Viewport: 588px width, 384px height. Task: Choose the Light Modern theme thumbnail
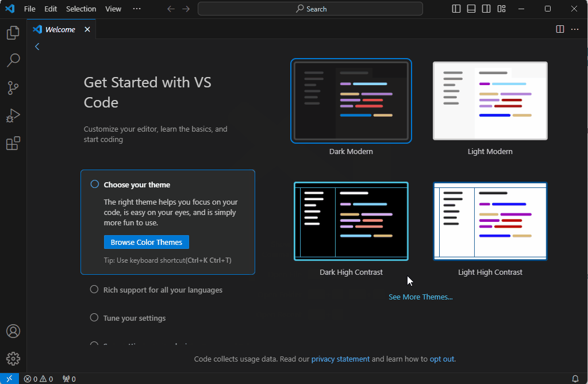(490, 101)
